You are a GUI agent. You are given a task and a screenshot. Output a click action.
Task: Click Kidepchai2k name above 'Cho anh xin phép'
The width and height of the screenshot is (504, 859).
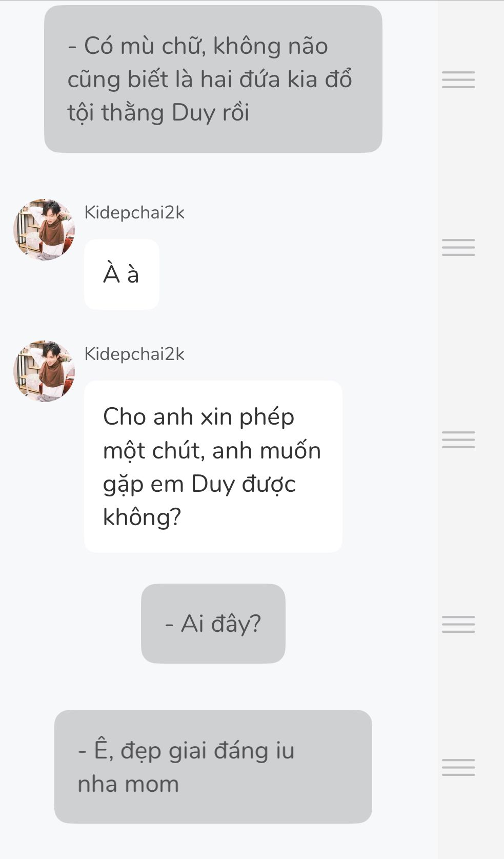pos(134,354)
